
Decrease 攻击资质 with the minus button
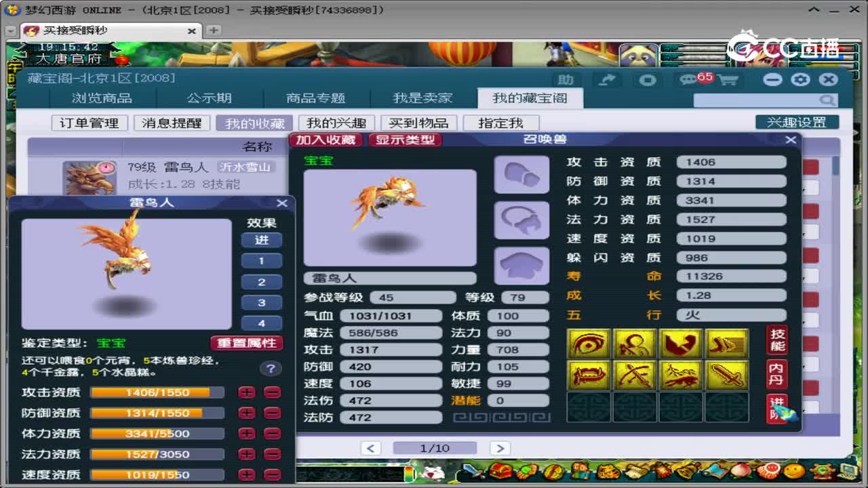tap(272, 392)
